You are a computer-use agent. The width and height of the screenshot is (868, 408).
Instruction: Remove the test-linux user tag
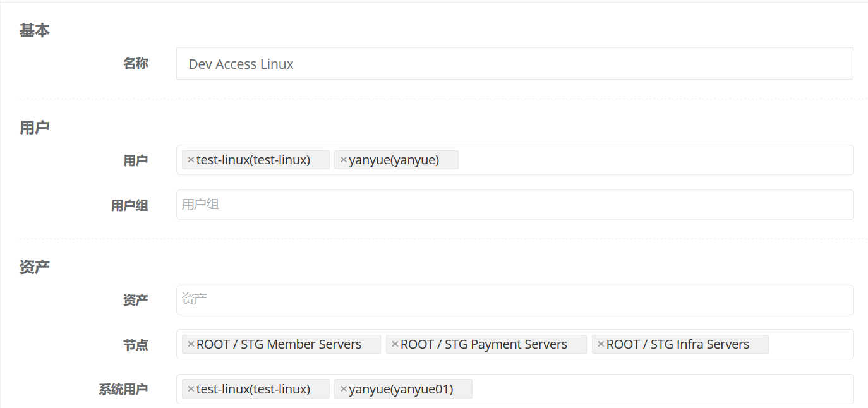190,159
